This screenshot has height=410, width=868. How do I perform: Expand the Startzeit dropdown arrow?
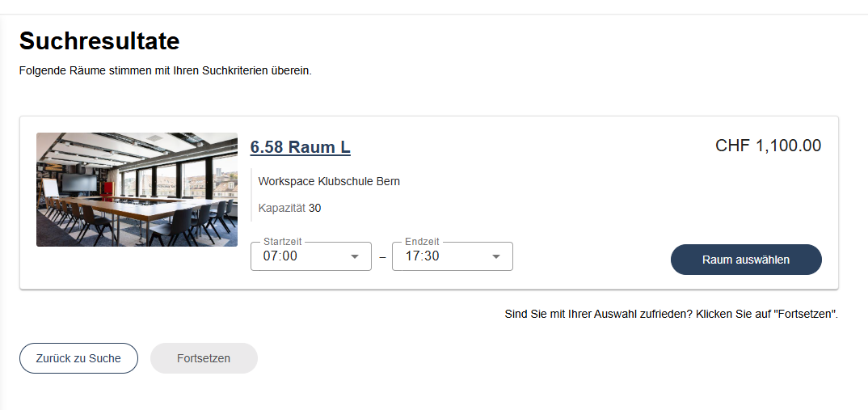[355, 256]
